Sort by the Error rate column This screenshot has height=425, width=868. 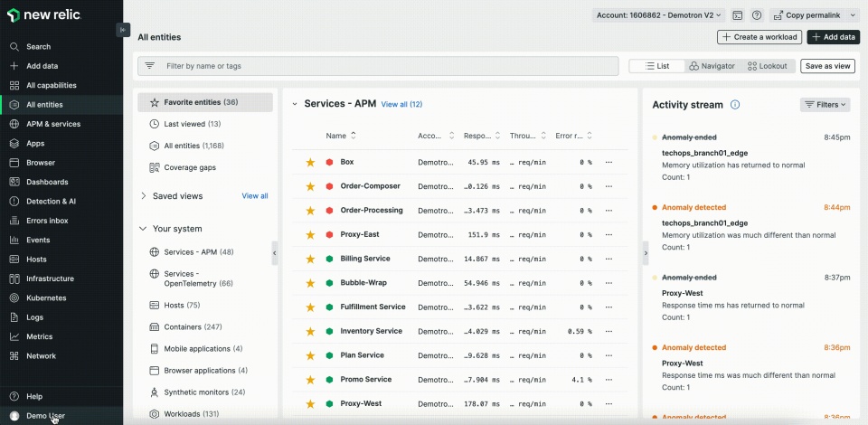[574, 136]
